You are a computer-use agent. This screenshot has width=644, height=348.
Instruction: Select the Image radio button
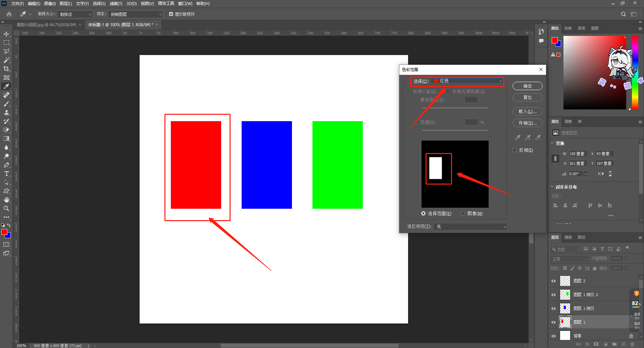[463, 213]
